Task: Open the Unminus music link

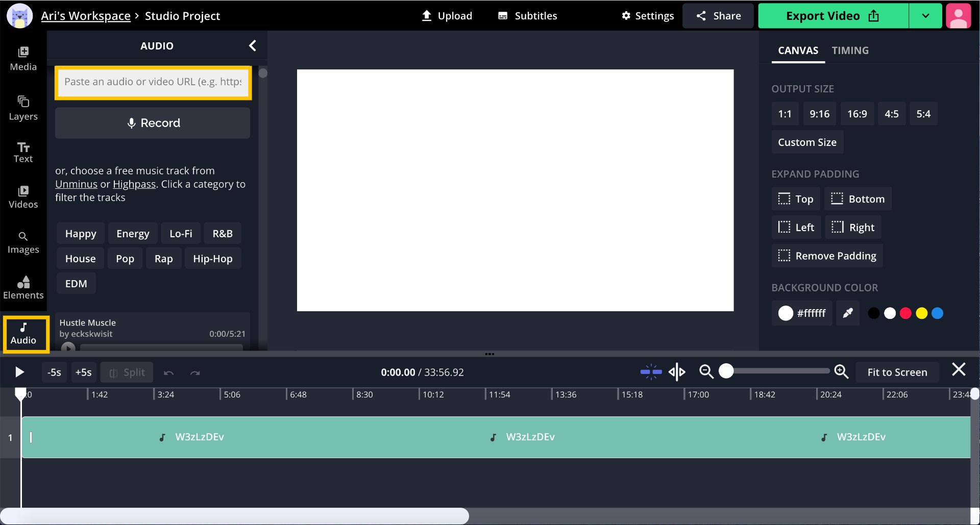Action: (x=76, y=184)
